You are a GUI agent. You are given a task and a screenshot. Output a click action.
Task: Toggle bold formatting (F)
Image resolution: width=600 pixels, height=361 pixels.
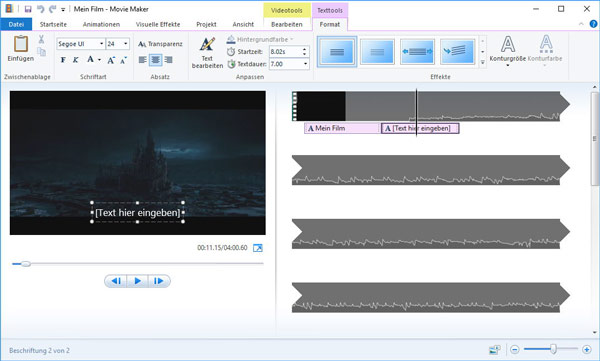coord(64,60)
